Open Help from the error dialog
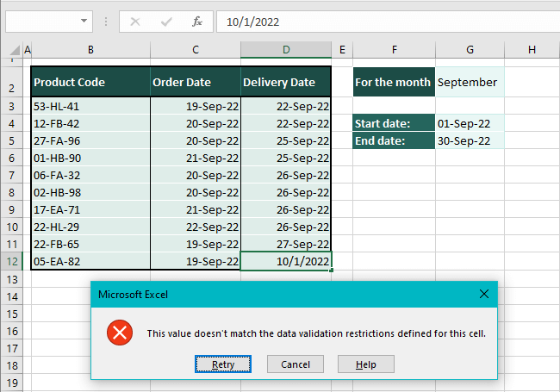 pos(366,364)
